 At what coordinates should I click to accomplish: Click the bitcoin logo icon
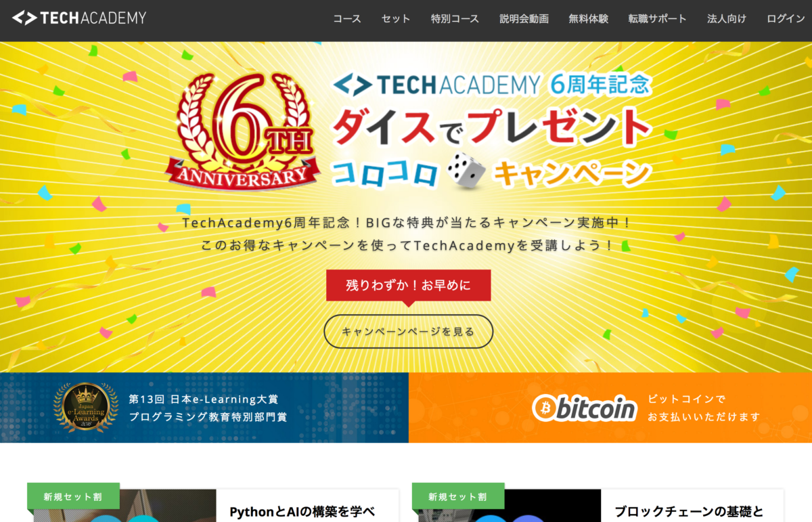coord(585,408)
